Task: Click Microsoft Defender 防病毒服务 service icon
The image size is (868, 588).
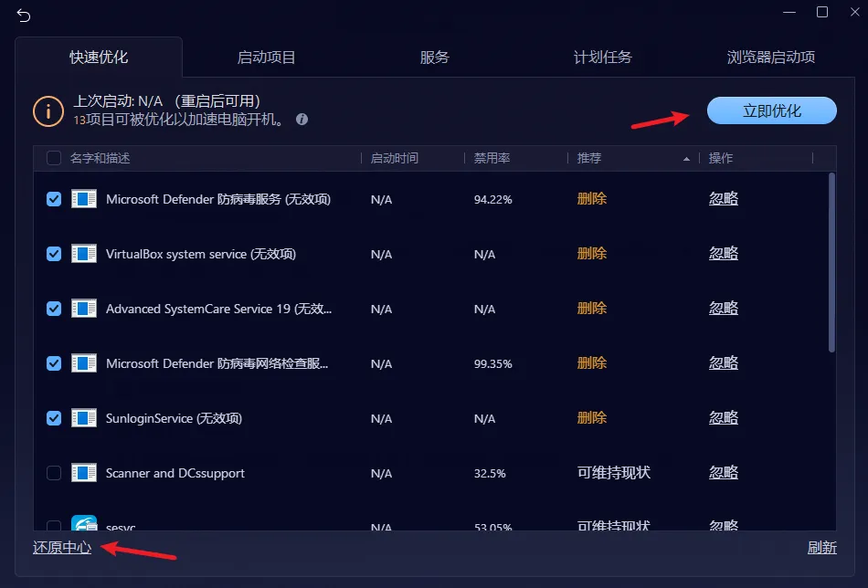Action: (x=84, y=199)
